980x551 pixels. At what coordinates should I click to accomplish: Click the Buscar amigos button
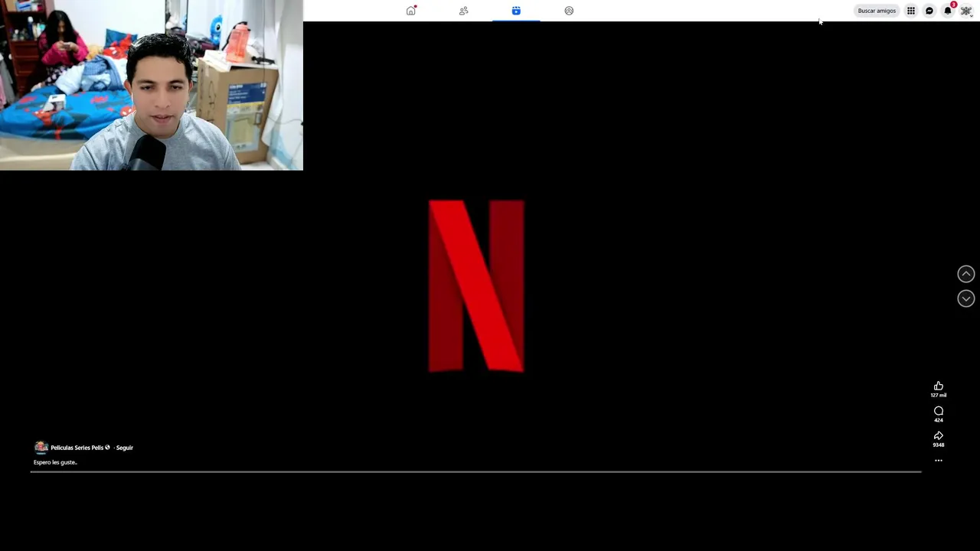point(877,11)
